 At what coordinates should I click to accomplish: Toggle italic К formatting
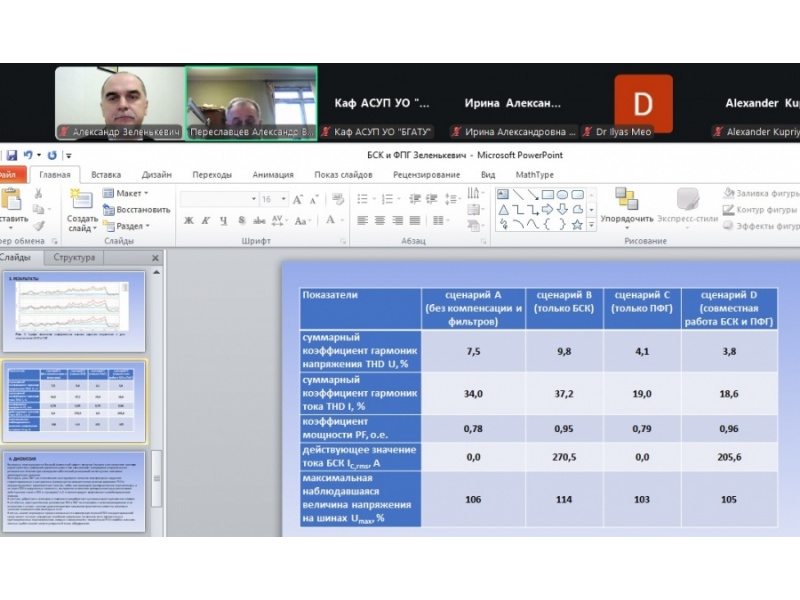coord(205,220)
